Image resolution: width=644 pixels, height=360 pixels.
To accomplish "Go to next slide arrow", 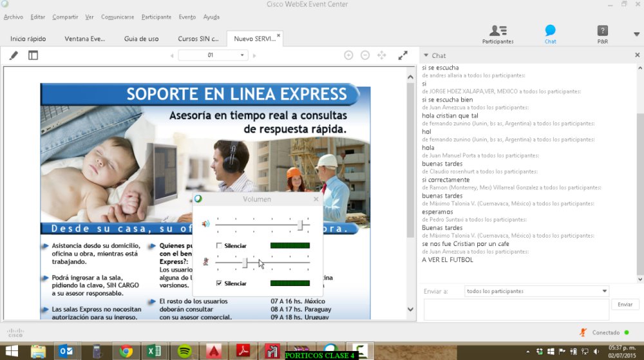I will (x=254, y=55).
